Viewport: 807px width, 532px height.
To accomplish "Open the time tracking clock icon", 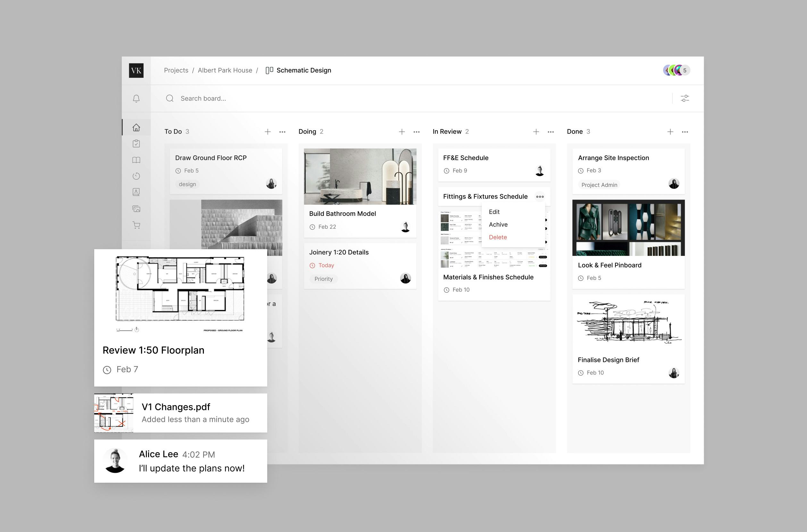I will coord(136,176).
